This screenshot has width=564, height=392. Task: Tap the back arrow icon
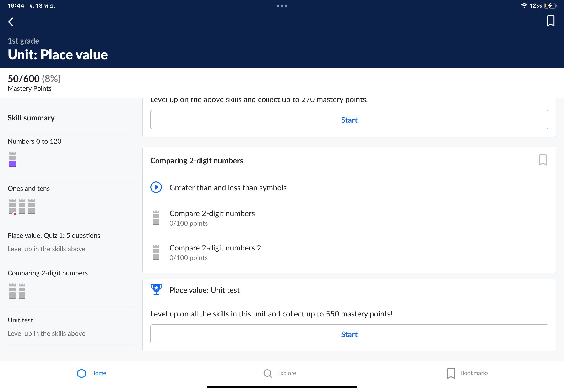(11, 22)
